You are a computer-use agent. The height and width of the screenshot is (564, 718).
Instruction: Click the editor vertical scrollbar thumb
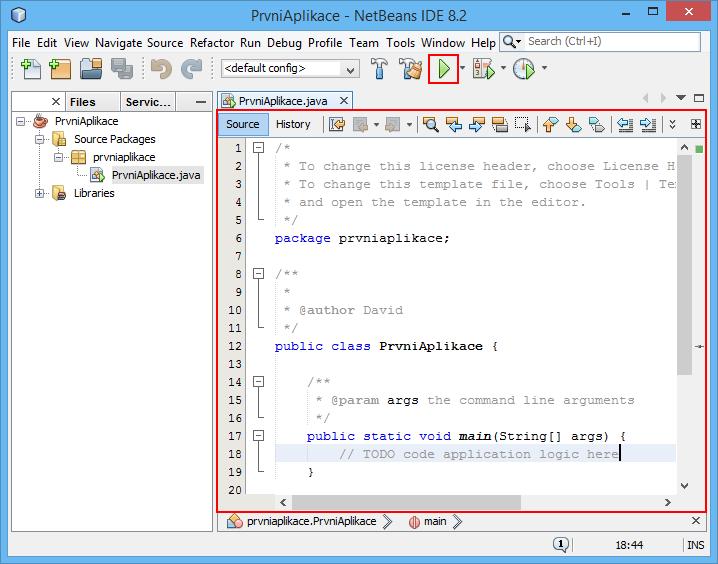tap(684, 265)
